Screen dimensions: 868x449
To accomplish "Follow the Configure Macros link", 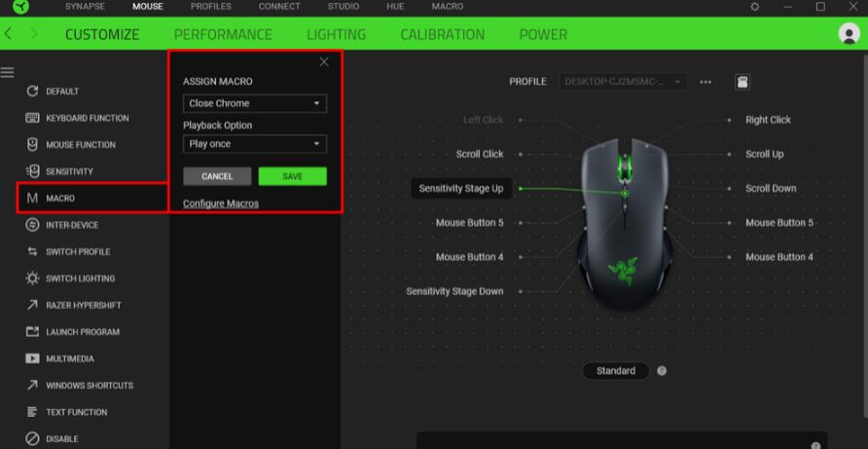I will [221, 204].
